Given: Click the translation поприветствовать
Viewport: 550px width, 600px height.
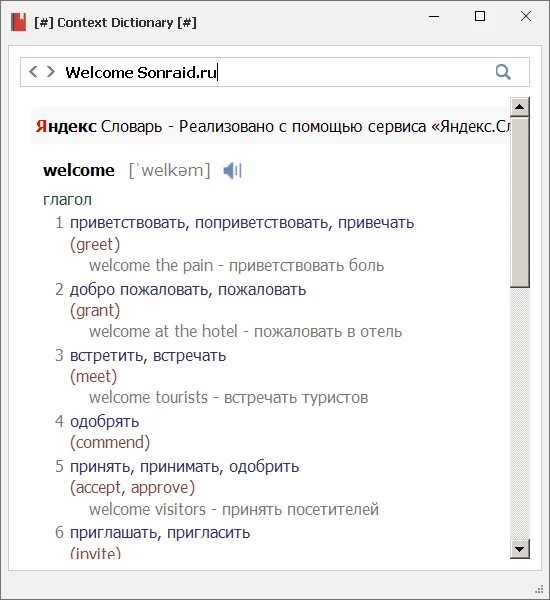Looking at the screenshot, I should 261,223.
